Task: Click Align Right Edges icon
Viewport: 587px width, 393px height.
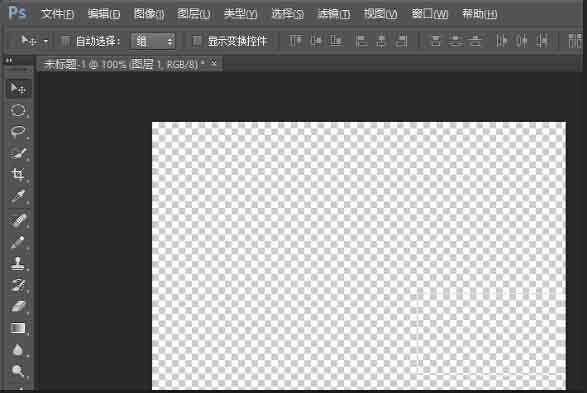Action: point(402,41)
